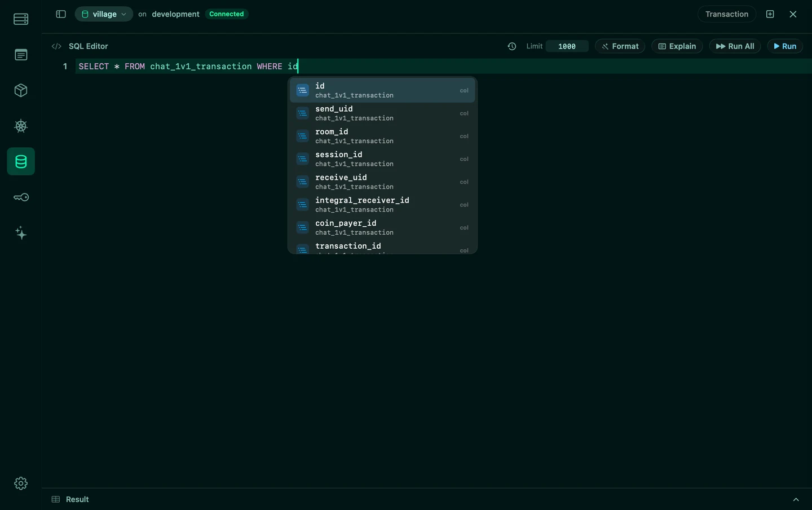Click the col tag on id suggestion
Image resolution: width=812 pixels, height=510 pixels.
click(464, 90)
